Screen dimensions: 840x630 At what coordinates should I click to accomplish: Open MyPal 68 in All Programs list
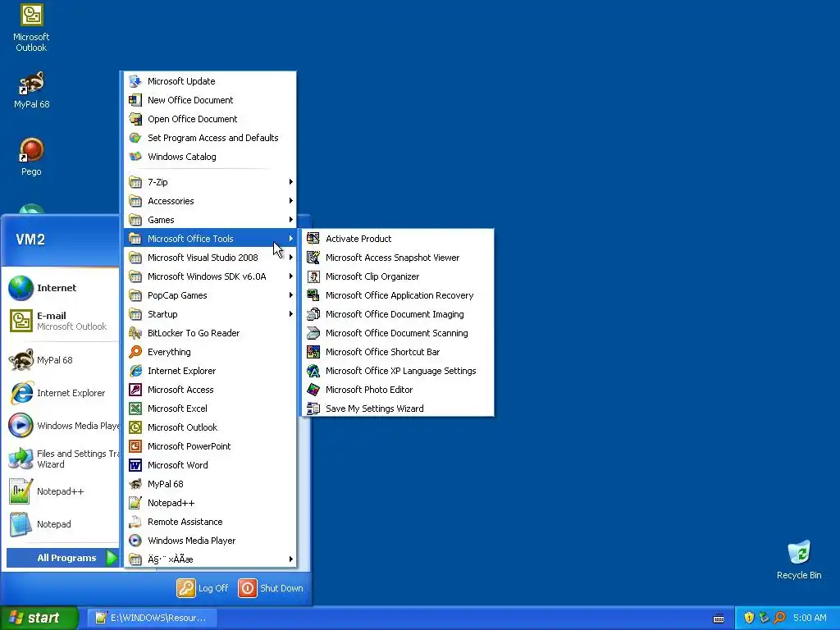(210, 484)
